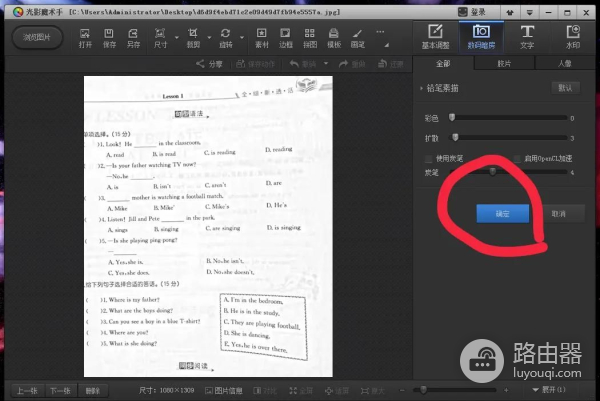Click the 模板 (Template) toolbar icon

(x=334, y=36)
